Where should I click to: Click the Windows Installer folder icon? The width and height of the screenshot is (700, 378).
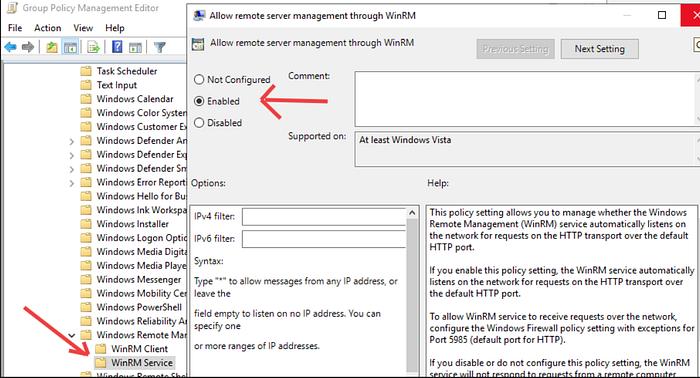[86, 224]
